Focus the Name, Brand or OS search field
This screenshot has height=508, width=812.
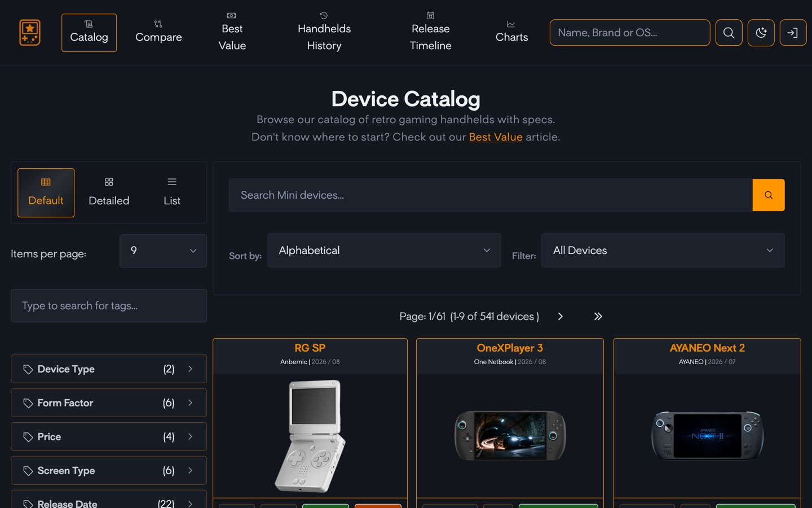click(x=630, y=33)
